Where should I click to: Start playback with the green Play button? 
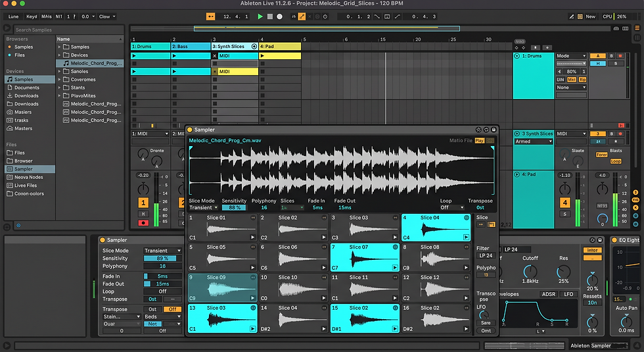[x=260, y=16]
